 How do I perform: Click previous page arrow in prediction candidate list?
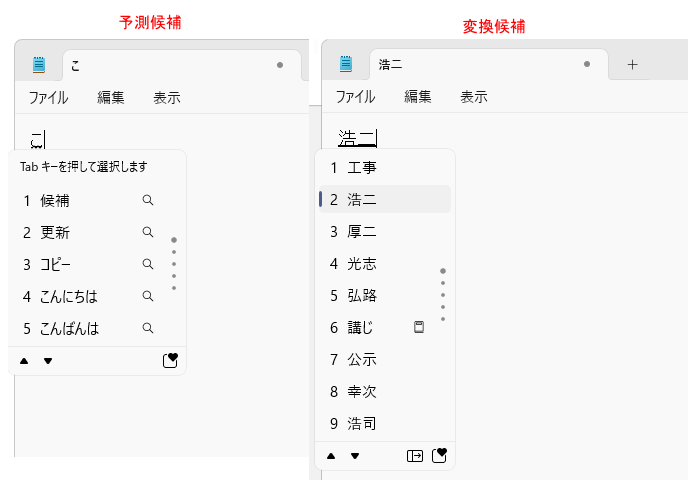pos(24,361)
